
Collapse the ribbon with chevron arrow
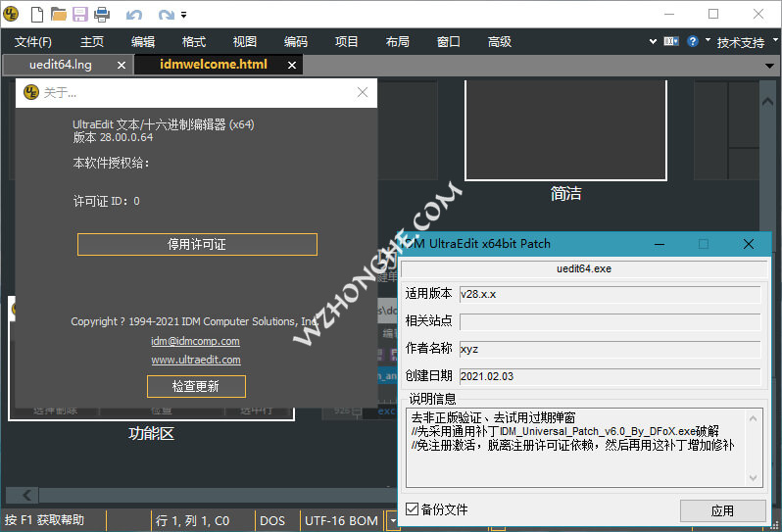[x=653, y=41]
